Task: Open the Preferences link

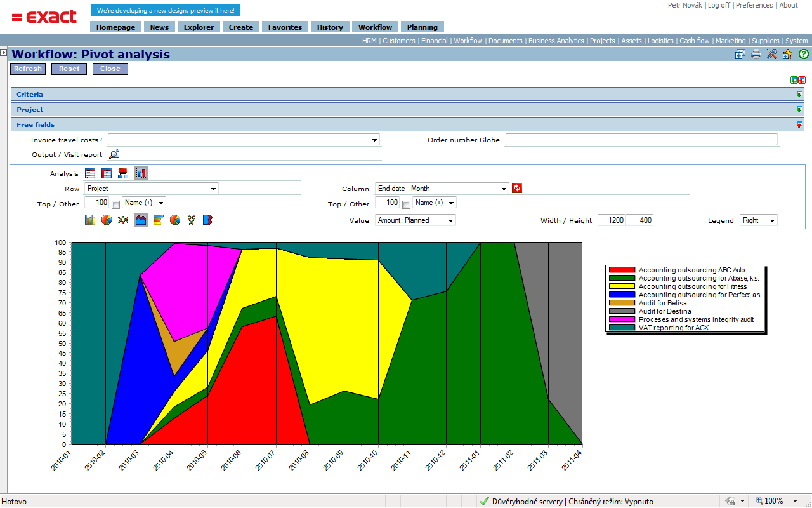Action: point(754,5)
